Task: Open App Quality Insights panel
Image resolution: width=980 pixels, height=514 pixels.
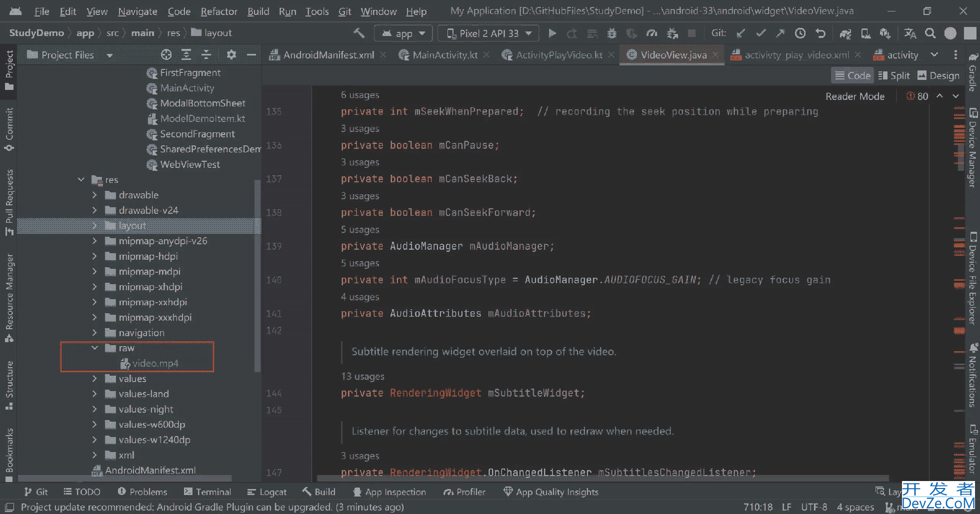Action: [550, 492]
